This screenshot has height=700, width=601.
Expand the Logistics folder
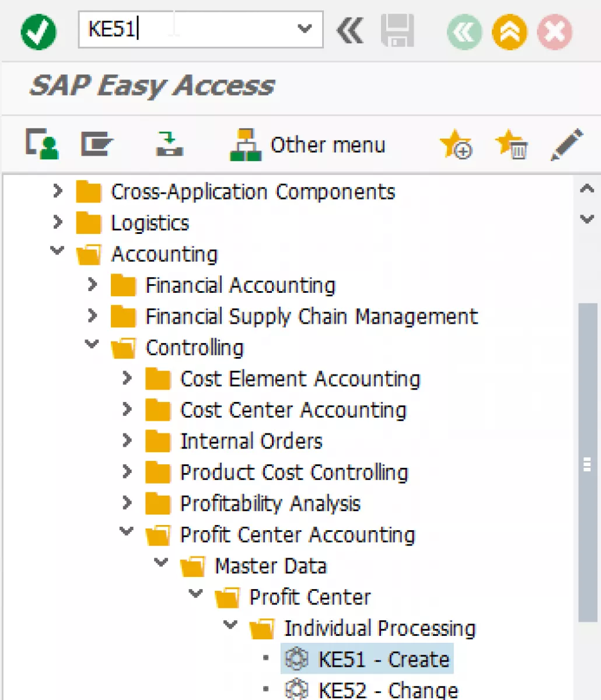[x=57, y=222]
